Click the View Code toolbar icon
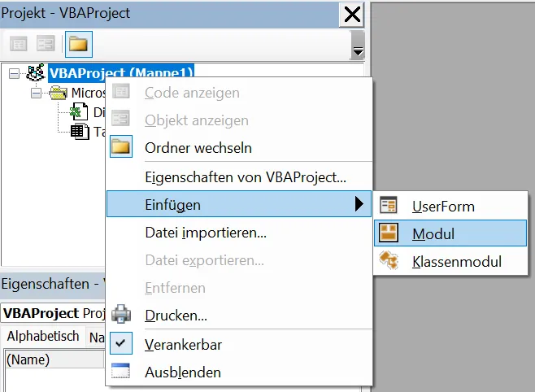This screenshot has width=535, height=392. (x=19, y=44)
